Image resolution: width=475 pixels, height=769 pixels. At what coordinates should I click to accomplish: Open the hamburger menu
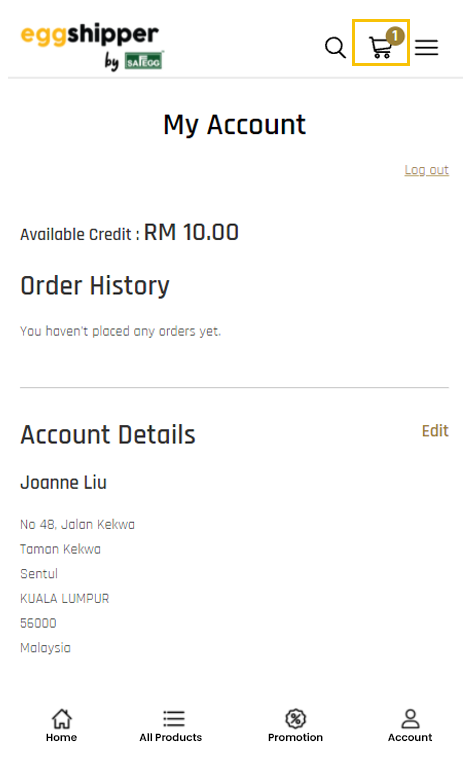pyautogui.click(x=426, y=48)
